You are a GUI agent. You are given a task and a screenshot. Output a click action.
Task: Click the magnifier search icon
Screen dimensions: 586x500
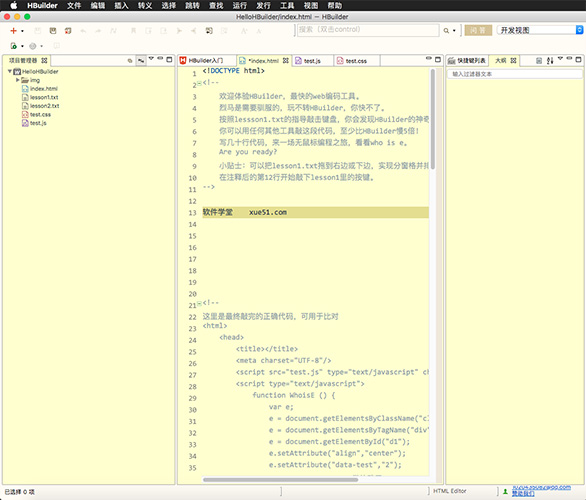[446, 31]
